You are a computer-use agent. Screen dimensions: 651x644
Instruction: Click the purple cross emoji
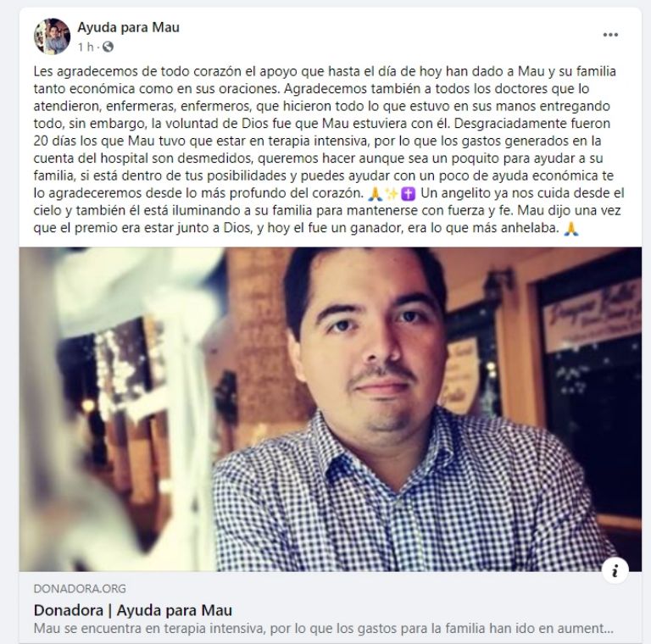(x=409, y=193)
